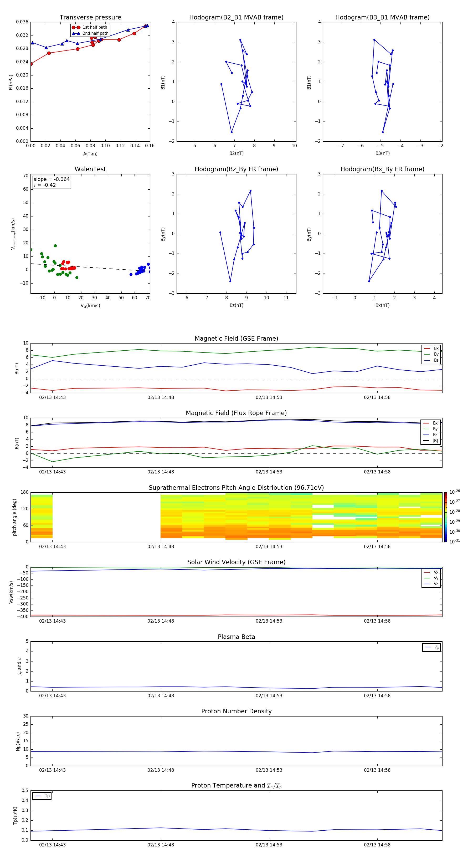Click the 'B2(nT)' x-axis label
Viewport: 473px width, 868px height.
236,153
